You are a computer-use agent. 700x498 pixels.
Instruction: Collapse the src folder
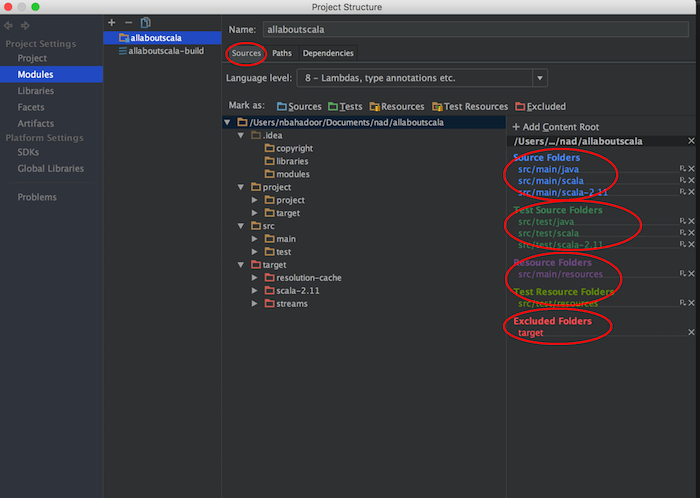pos(241,226)
